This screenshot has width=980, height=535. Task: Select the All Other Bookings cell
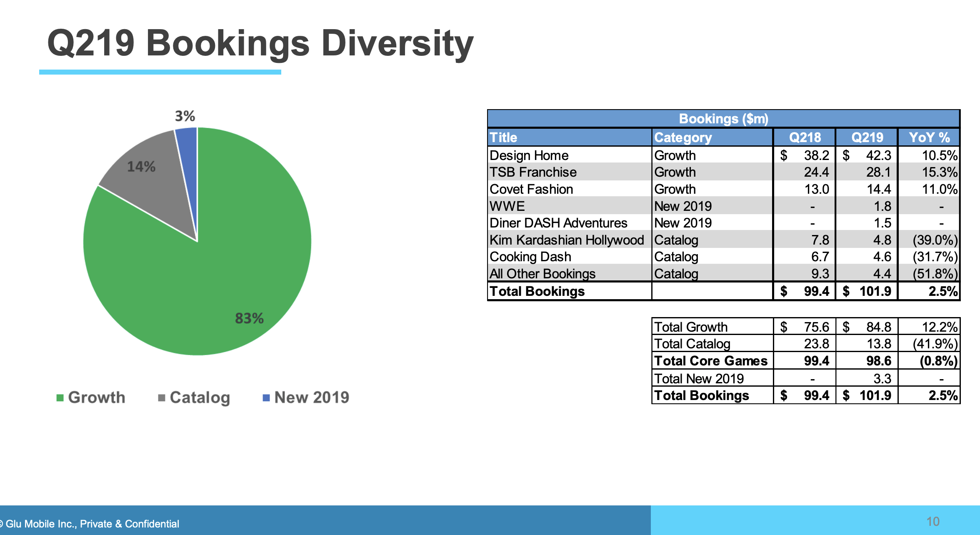tap(570, 274)
